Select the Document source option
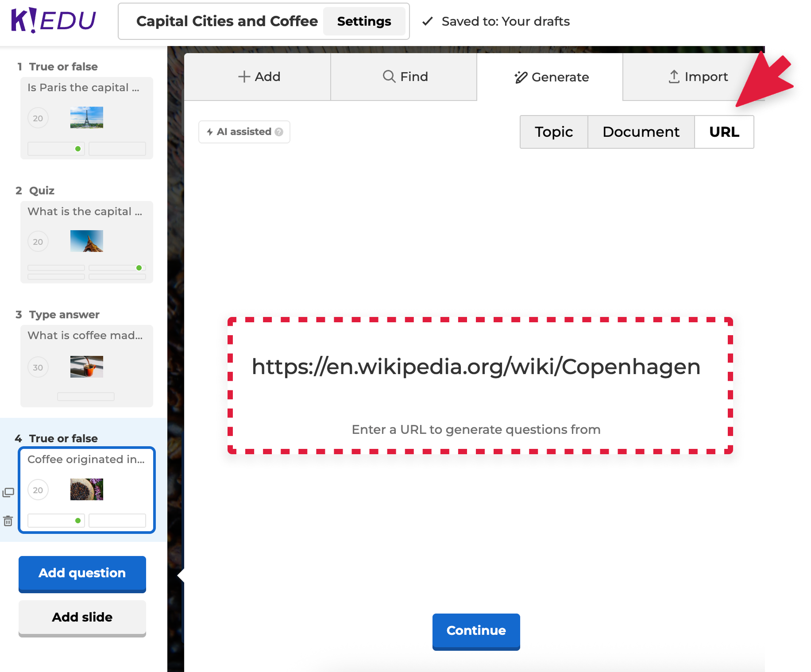811x672 pixels. [x=641, y=132]
